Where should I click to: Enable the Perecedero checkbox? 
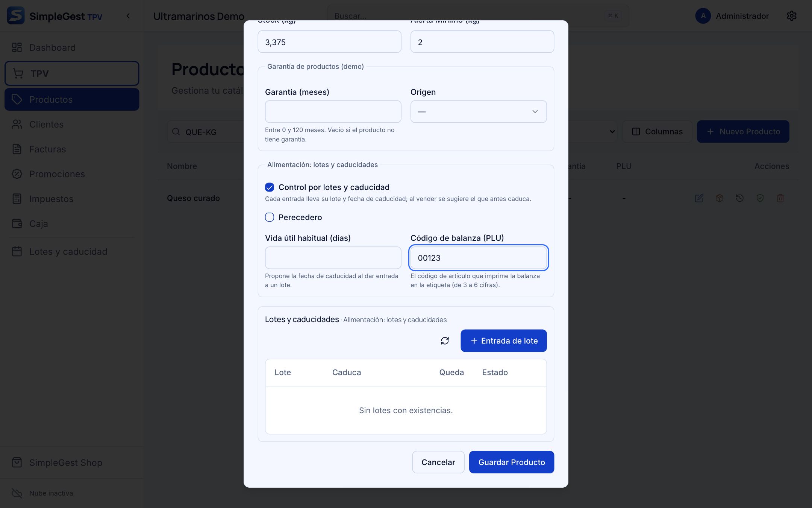pos(270,217)
